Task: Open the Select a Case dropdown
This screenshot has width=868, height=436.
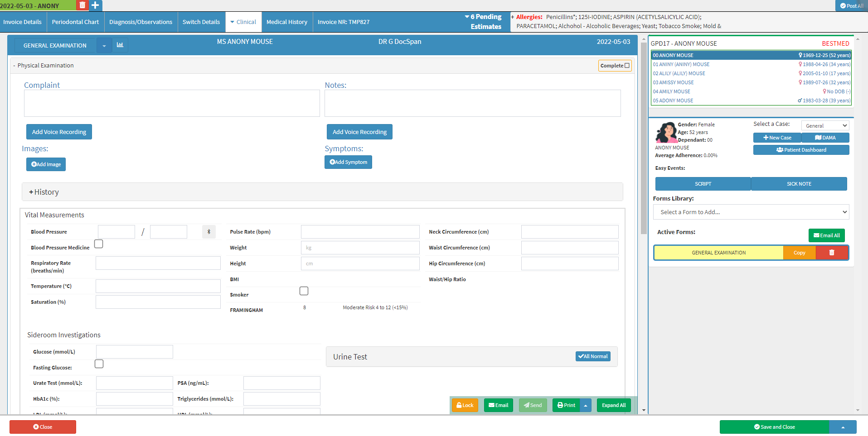Action: click(825, 126)
